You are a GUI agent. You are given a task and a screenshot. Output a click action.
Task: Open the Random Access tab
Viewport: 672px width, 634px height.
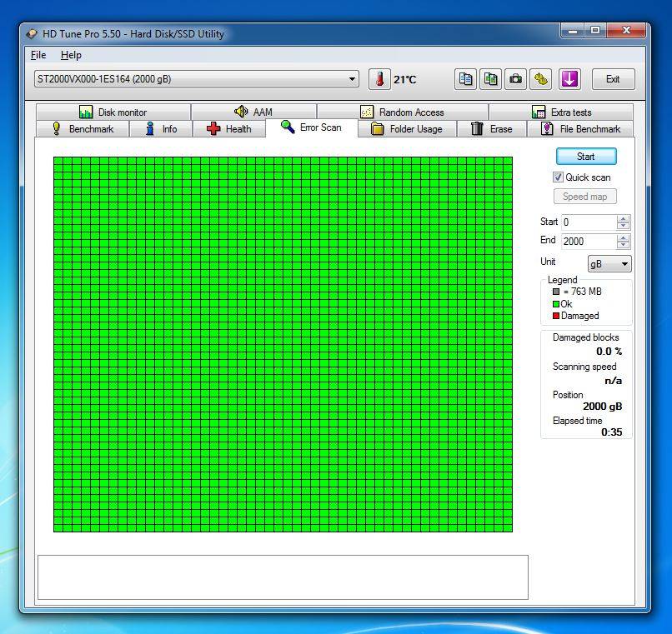[403, 112]
